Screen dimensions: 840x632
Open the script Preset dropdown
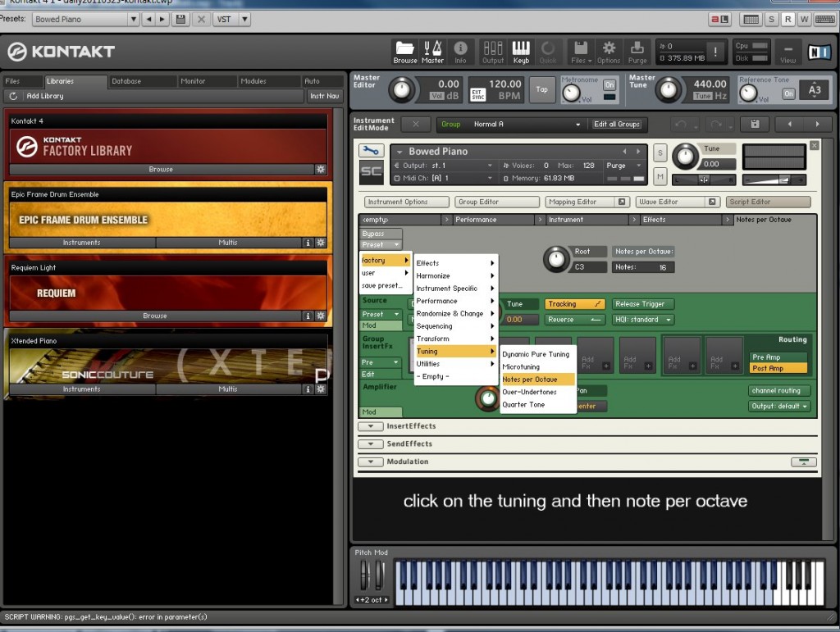click(381, 244)
